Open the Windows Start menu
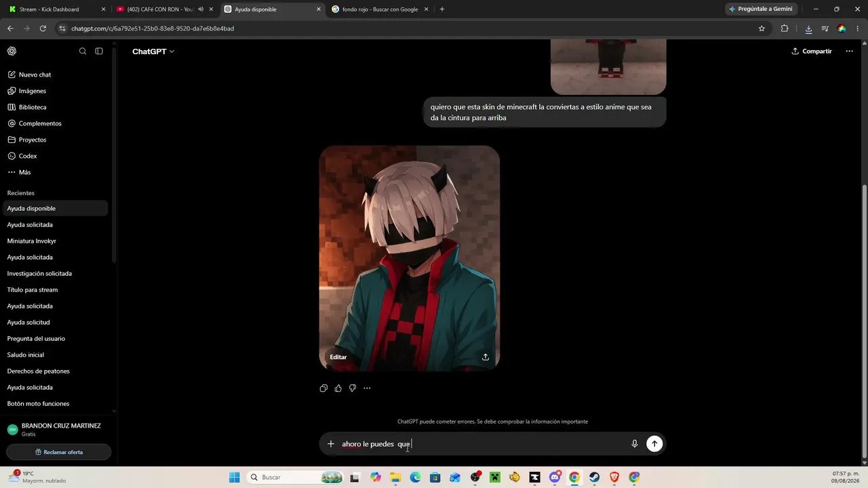Viewport: 868px width, 488px height. pos(234,477)
